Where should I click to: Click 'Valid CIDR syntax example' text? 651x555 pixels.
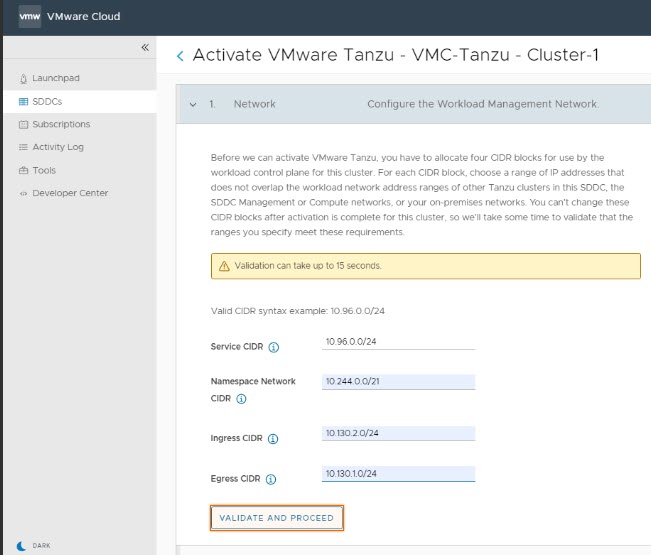tap(298, 311)
